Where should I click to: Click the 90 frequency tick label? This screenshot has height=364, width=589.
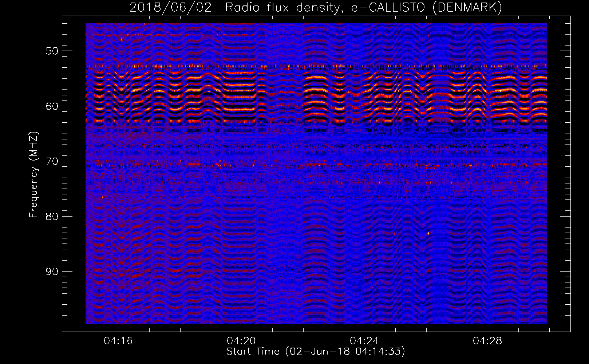52,272
